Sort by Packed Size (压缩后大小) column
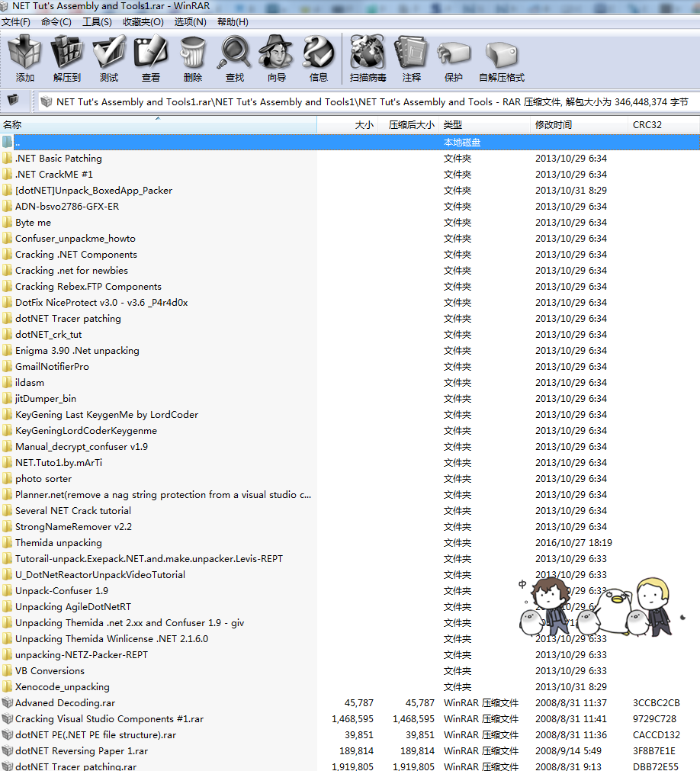The width and height of the screenshot is (700, 771). pyautogui.click(x=409, y=125)
